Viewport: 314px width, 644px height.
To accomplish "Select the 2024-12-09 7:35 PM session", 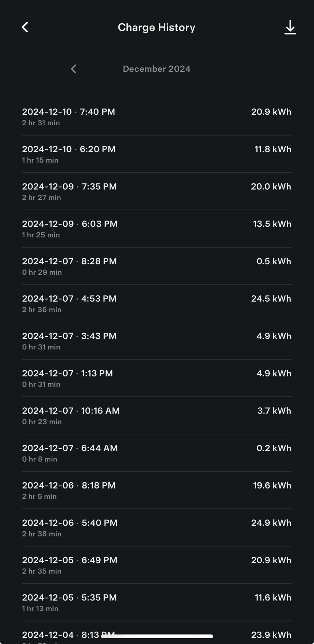I will click(157, 191).
